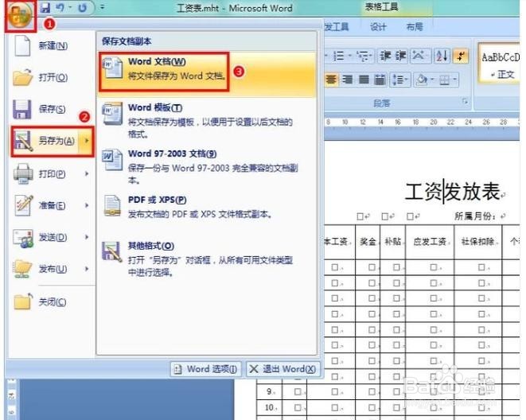Click the PDF 或 XPS page icon

click(x=112, y=205)
